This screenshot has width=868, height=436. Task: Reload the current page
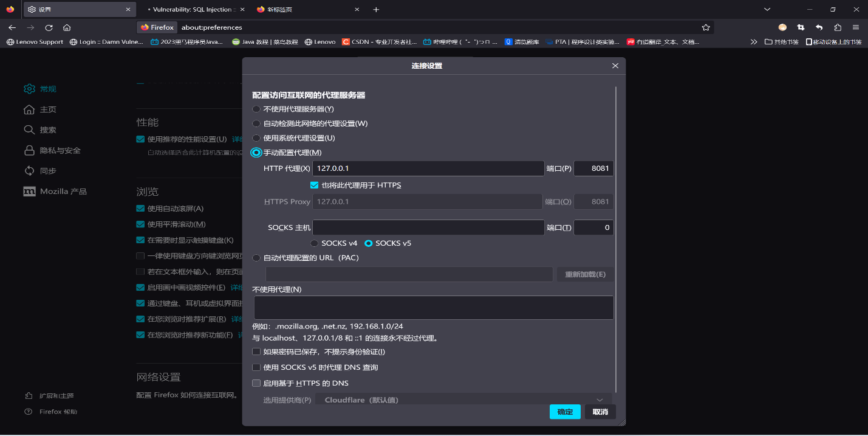pos(49,27)
